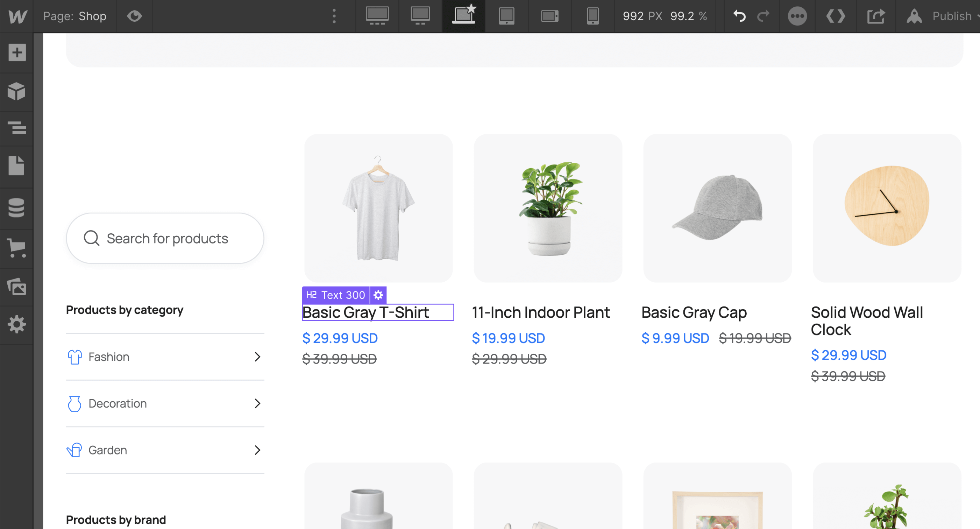Click the Decoration vase icon
980x529 pixels.
(x=74, y=404)
